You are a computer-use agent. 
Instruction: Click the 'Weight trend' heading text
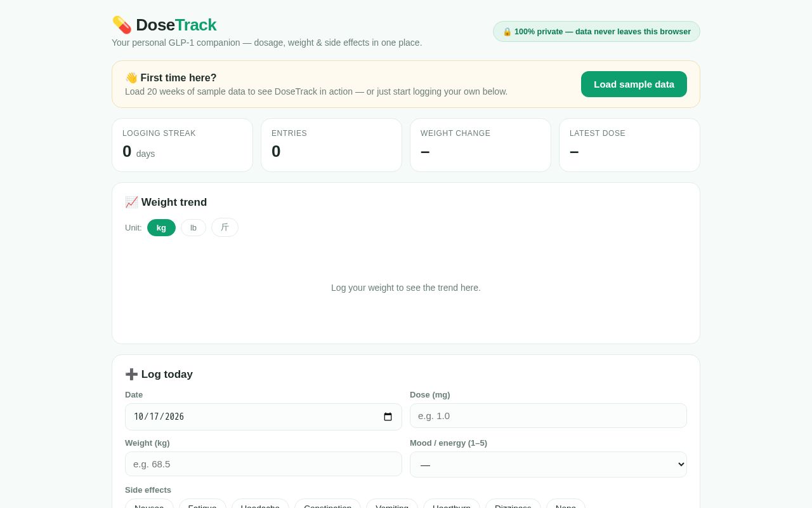[174, 202]
